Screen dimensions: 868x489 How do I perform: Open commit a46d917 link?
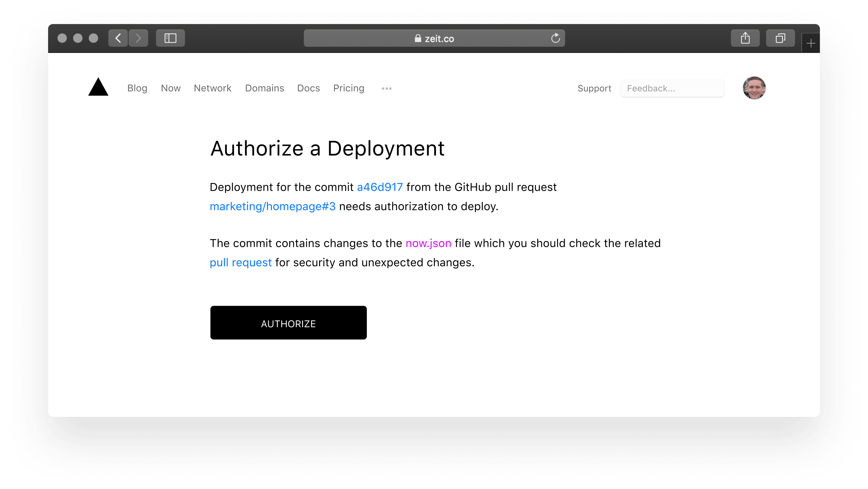(380, 187)
